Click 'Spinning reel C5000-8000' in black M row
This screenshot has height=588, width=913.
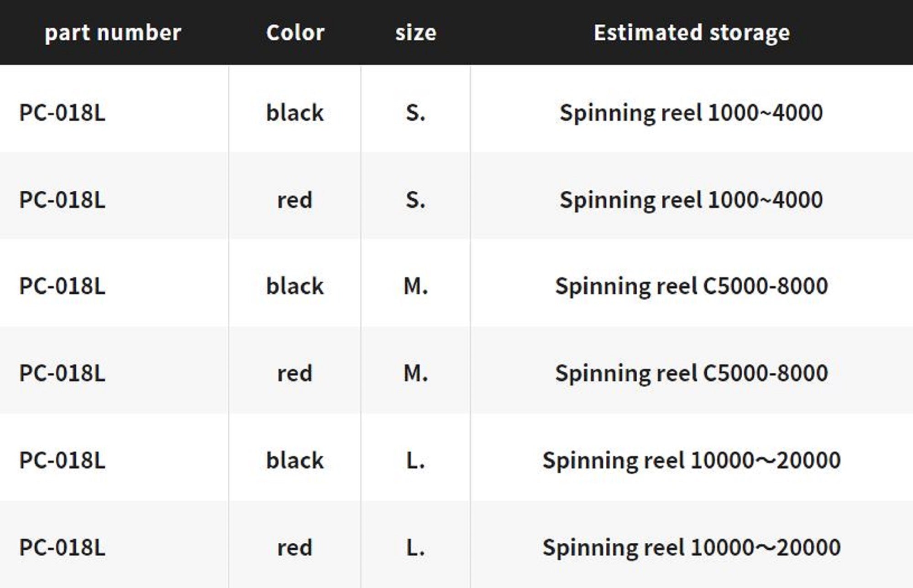click(691, 286)
